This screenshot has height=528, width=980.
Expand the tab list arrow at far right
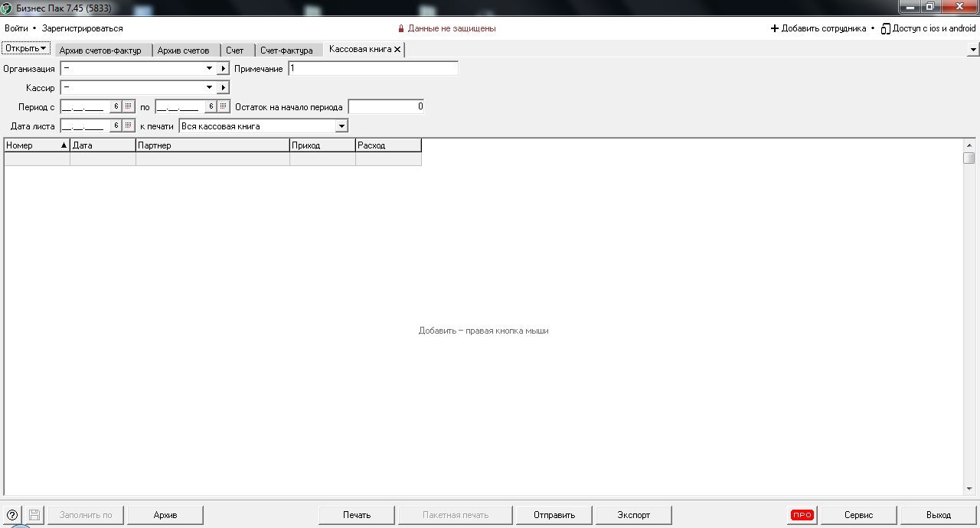(972, 50)
